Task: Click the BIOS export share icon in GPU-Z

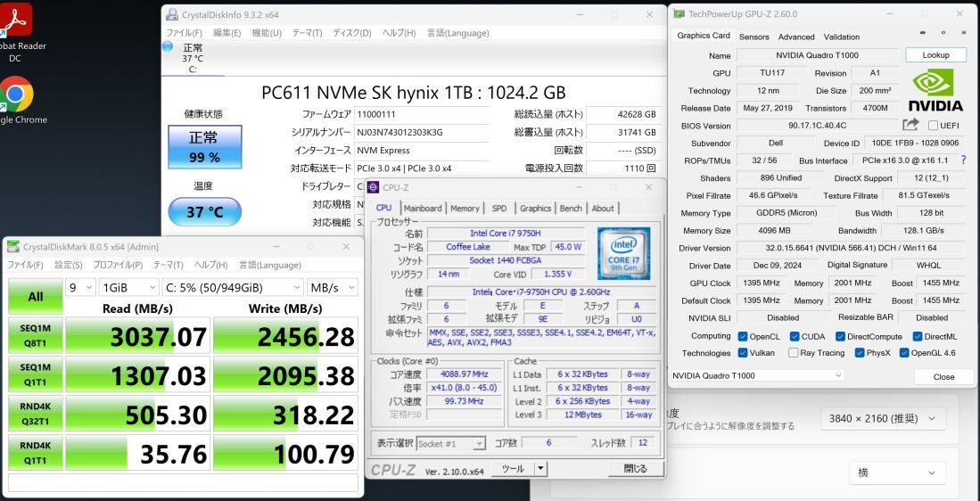Action: (910, 125)
